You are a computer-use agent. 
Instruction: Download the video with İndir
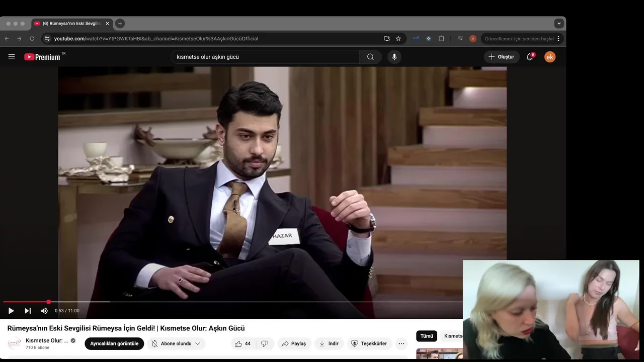click(329, 344)
